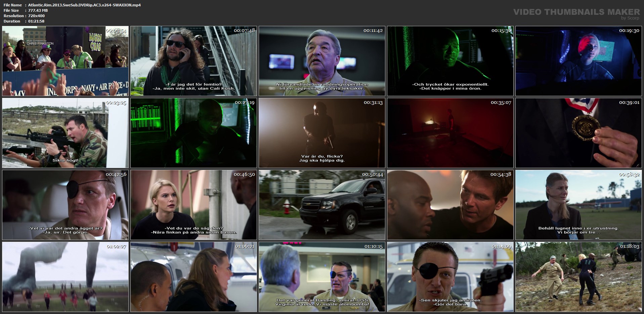Select the frame stamped 00:19:30

click(x=578, y=61)
